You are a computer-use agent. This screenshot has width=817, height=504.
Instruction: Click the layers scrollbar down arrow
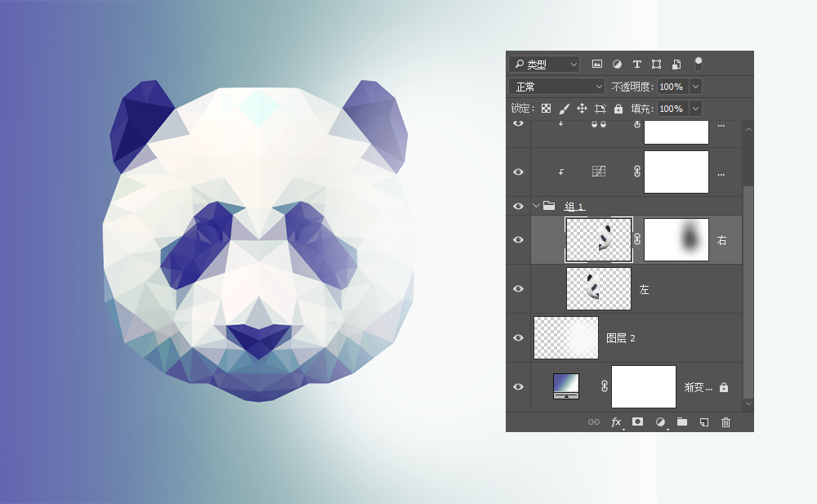tap(748, 403)
